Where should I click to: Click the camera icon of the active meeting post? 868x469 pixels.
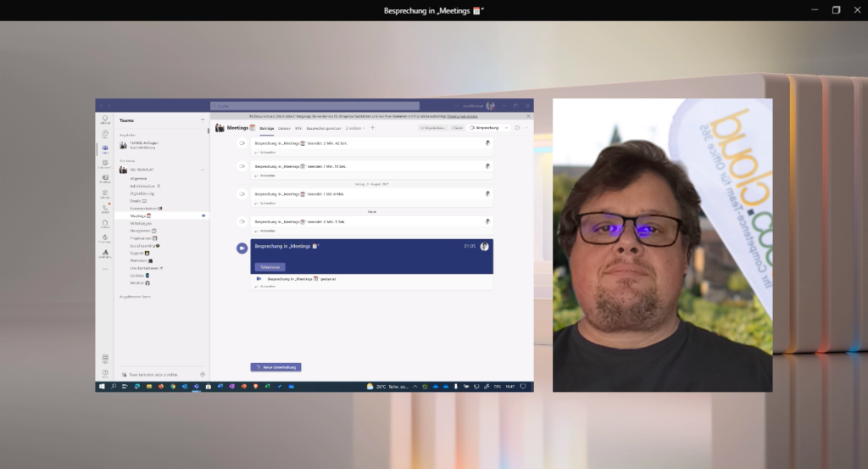(x=242, y=248)
